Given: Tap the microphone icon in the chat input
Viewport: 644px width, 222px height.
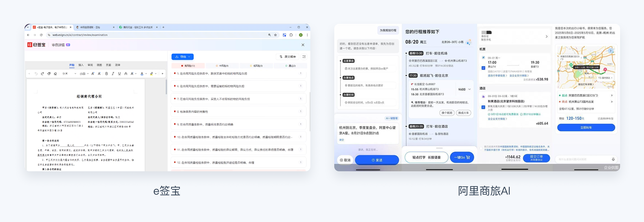Looking at the screenshot, I should coord(613,159).
